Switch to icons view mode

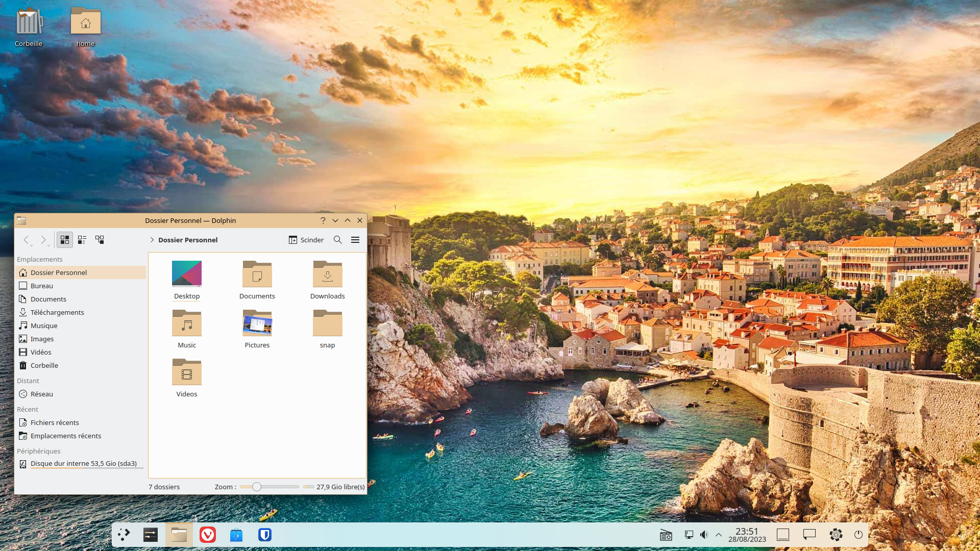65,240
